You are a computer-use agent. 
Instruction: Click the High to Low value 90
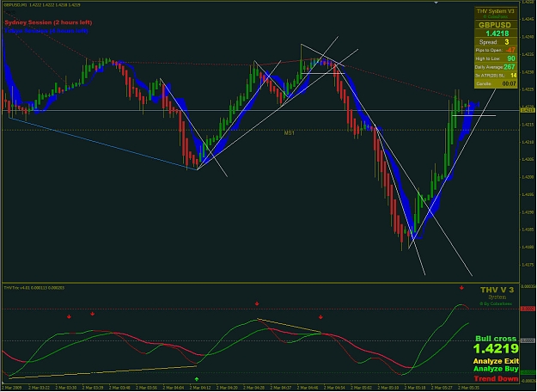pyautogui.click(x=511, y=58)
